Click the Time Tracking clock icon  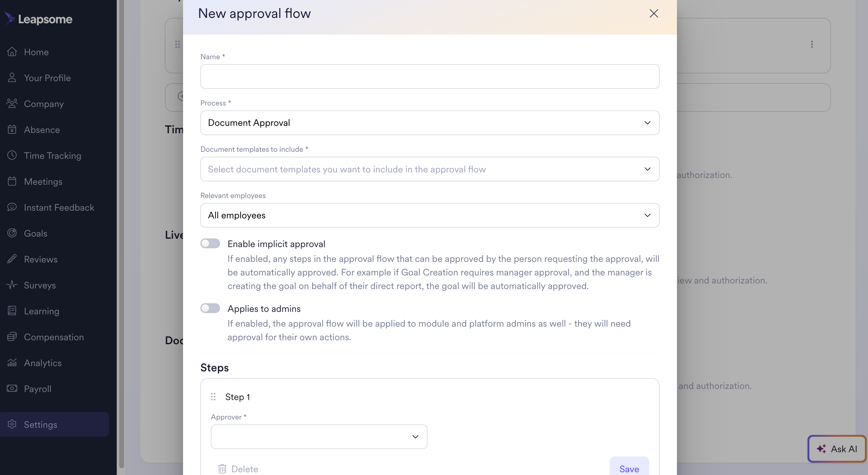click(12, 155)
